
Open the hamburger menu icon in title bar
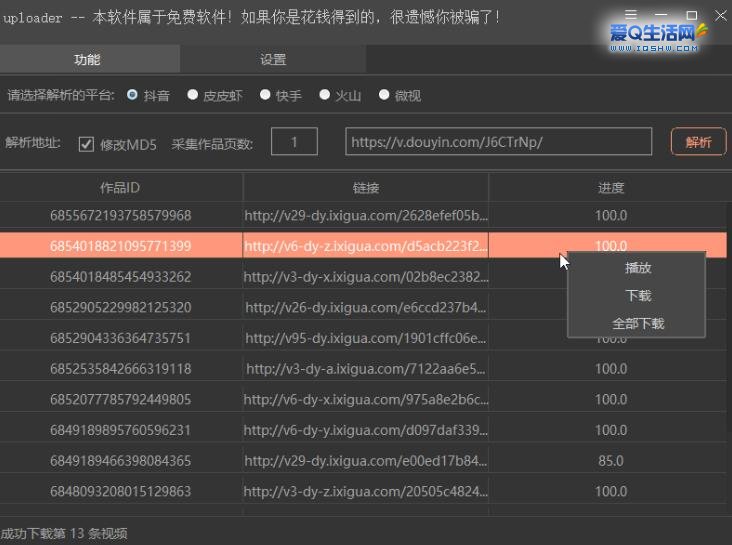click(631, 14)
